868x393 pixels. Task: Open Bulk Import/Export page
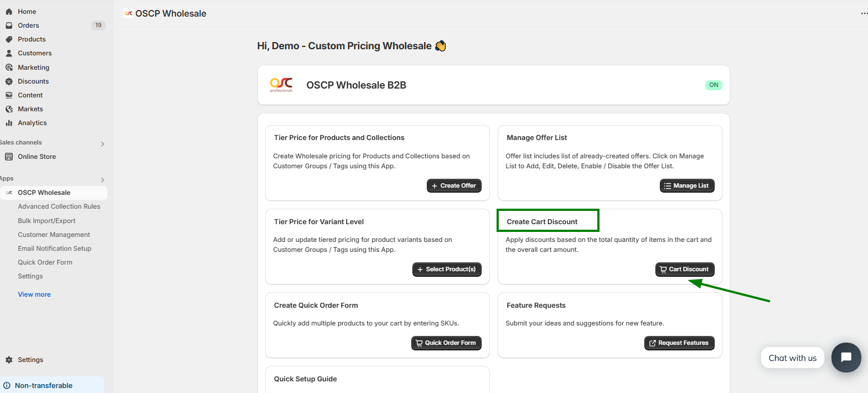46,221
